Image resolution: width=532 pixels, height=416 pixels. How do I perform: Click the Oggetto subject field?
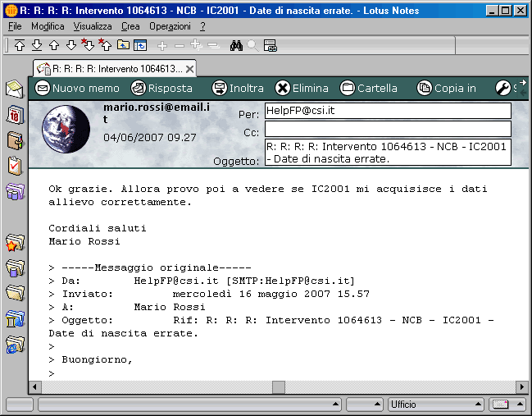coord(388,152)
